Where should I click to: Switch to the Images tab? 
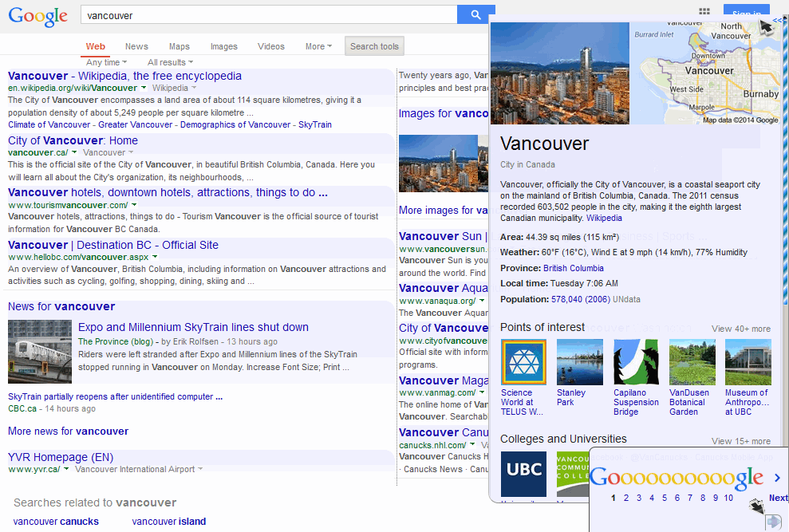[223, 46]
